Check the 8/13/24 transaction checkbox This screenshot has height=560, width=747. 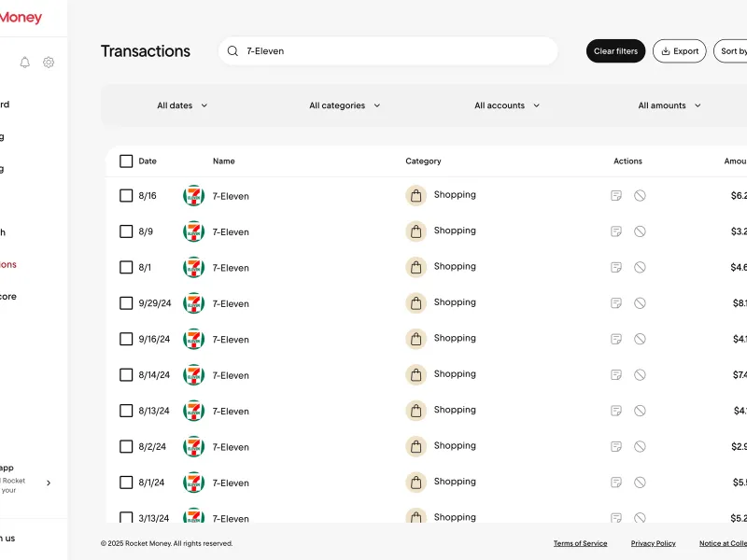pyautogui.click(x=126, y=411)
